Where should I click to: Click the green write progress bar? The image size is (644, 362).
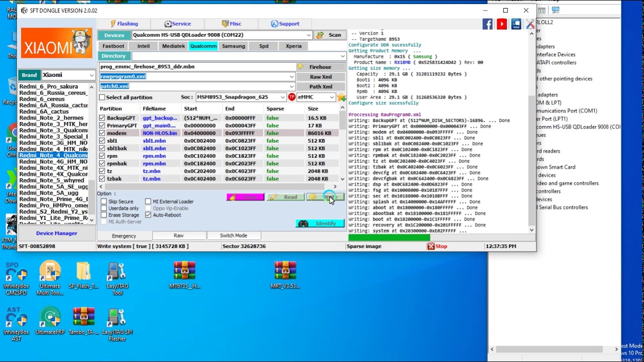click(389, 237)
